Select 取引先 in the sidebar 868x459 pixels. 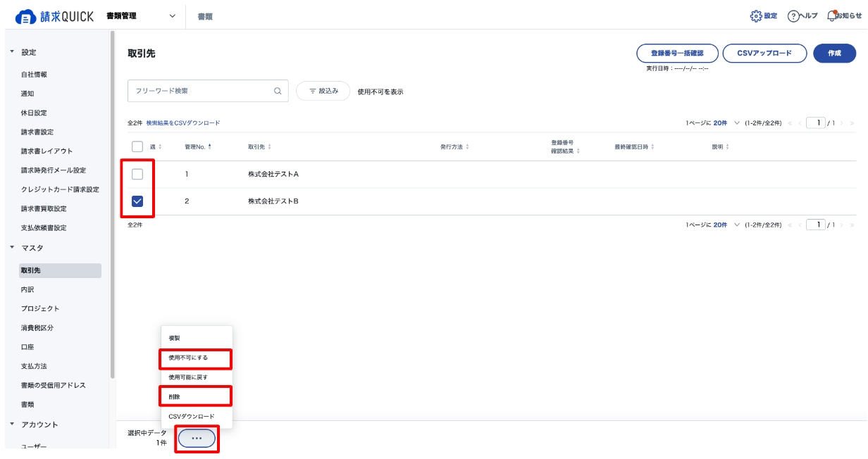[x=61, y=270]
